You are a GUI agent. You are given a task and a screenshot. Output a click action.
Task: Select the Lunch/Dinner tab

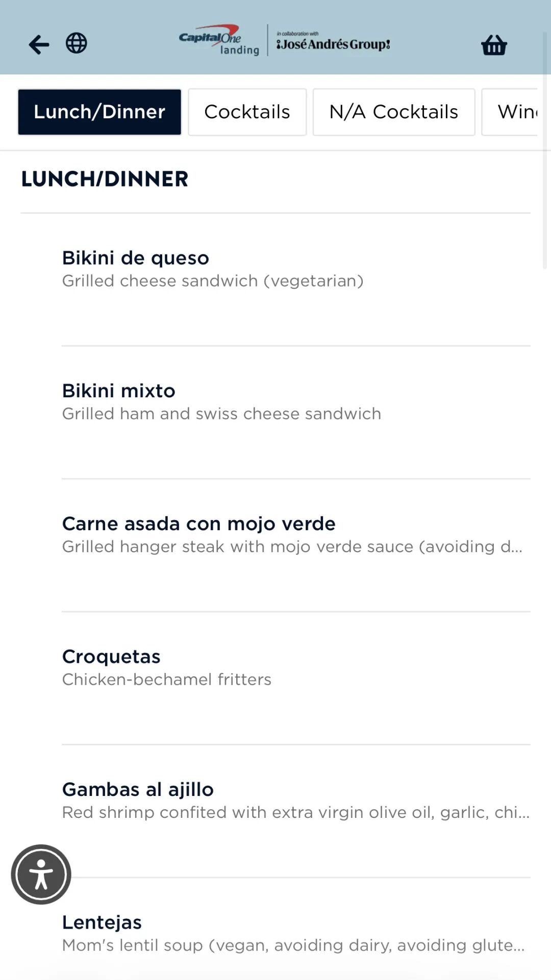tap(99, 112)
